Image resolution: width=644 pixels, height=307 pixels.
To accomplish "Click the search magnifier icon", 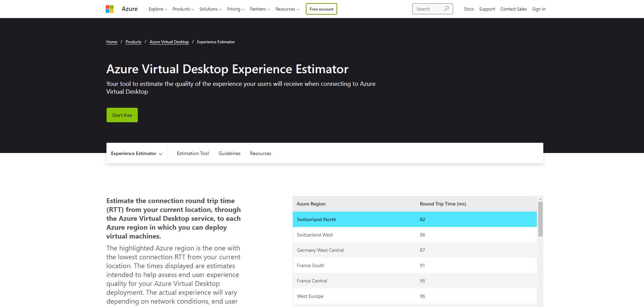I will pos(446,9).
